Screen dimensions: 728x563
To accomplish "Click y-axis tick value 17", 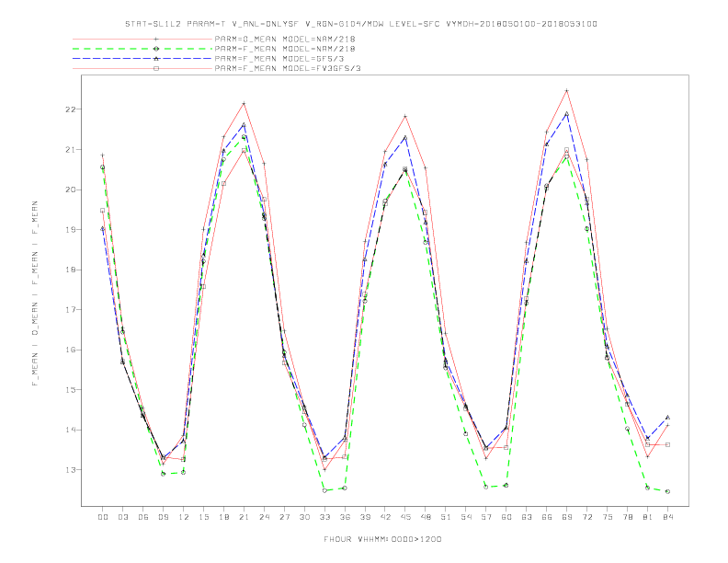I will [x=71, y=309].
